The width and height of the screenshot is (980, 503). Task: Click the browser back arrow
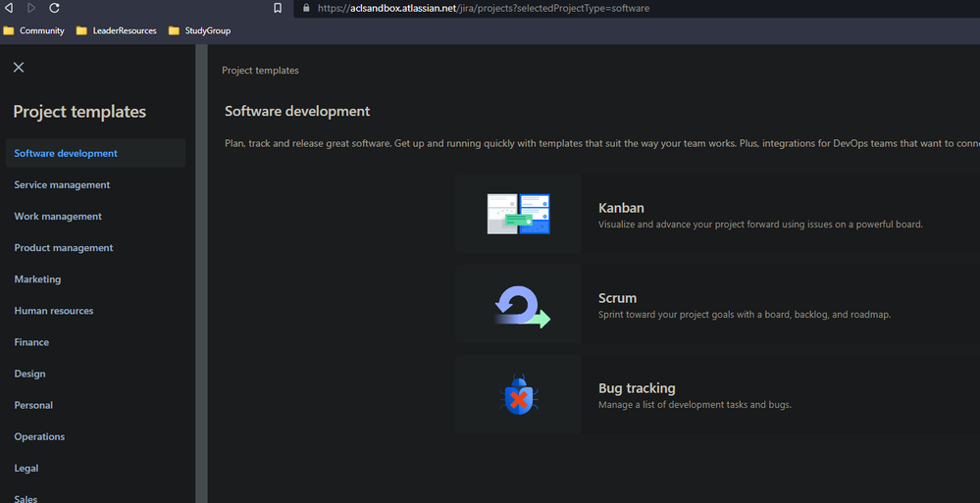(x=9, y=8)
